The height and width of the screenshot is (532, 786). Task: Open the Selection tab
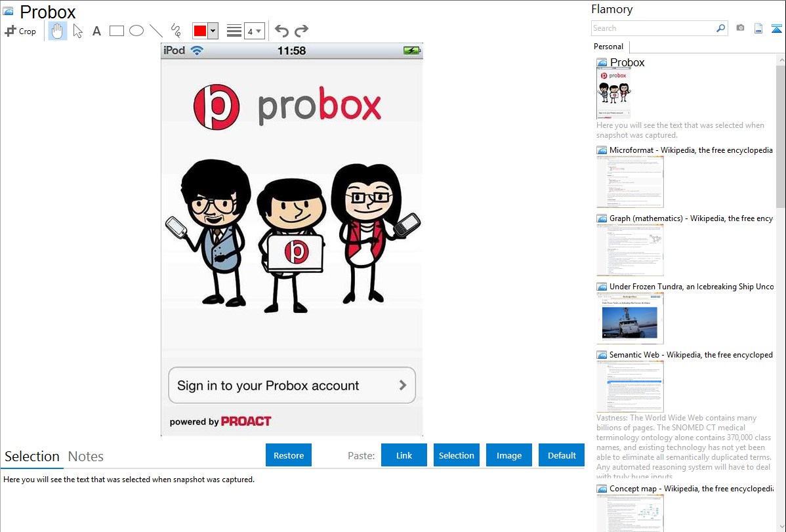point(32,457)
